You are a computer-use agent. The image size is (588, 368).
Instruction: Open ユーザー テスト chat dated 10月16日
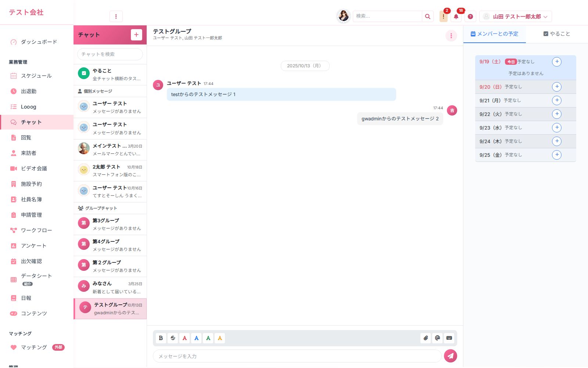click(x=110, y=192)
